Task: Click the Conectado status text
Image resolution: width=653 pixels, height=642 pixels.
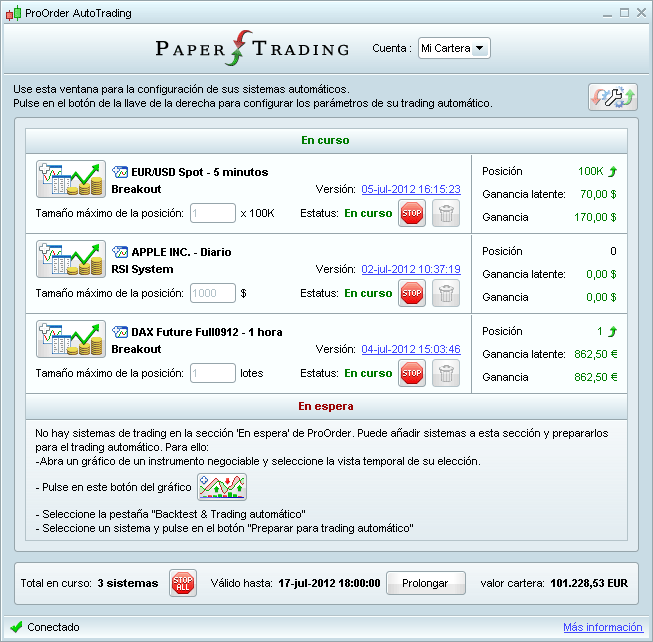Action: click(53, 627)
